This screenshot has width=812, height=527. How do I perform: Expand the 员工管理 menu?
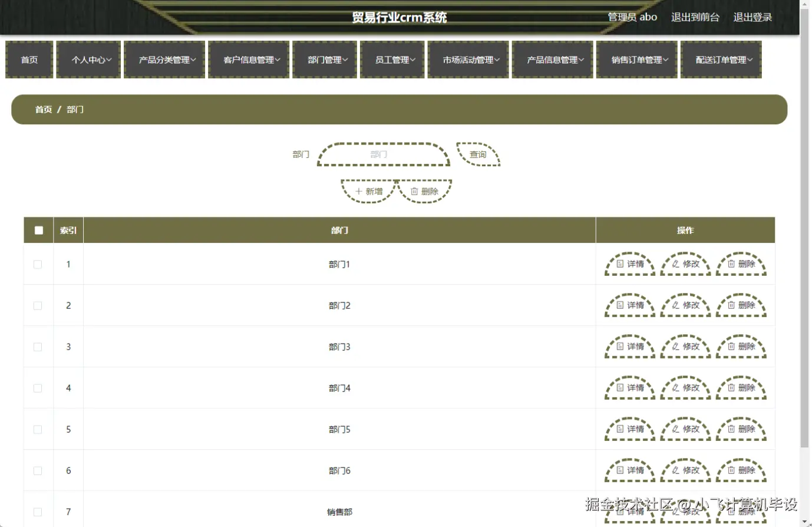[x=392, y=60]
